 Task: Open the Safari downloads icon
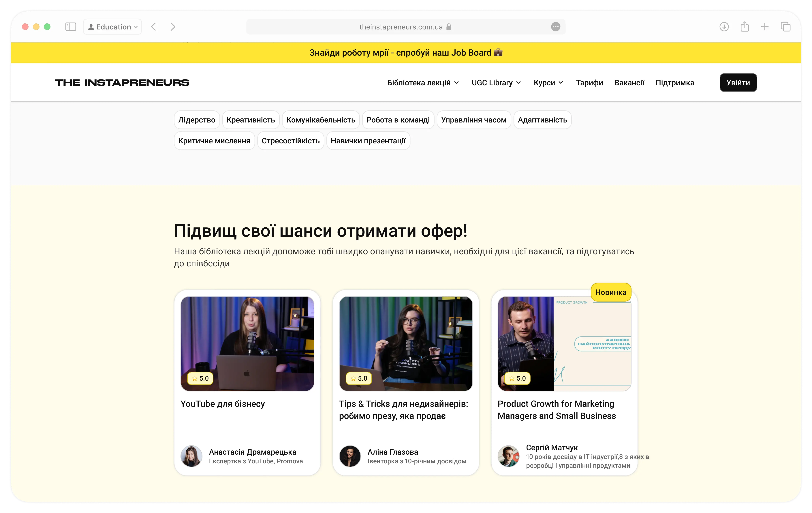click(724, 27)
